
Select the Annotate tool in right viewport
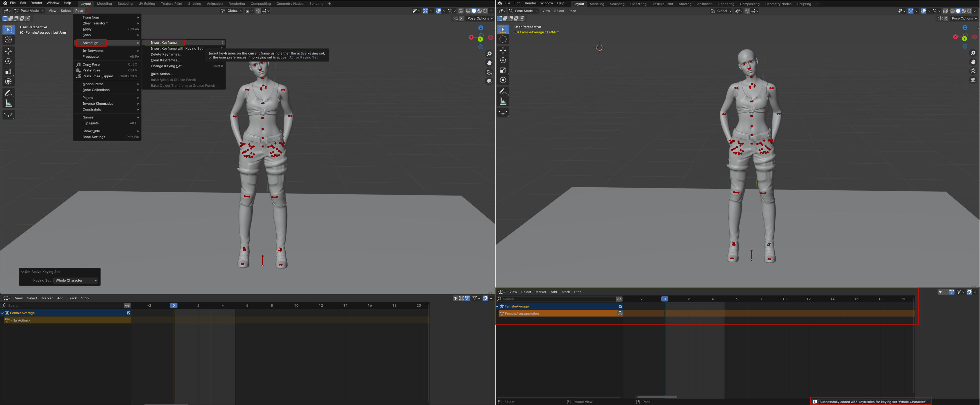[x=503, y=92]
